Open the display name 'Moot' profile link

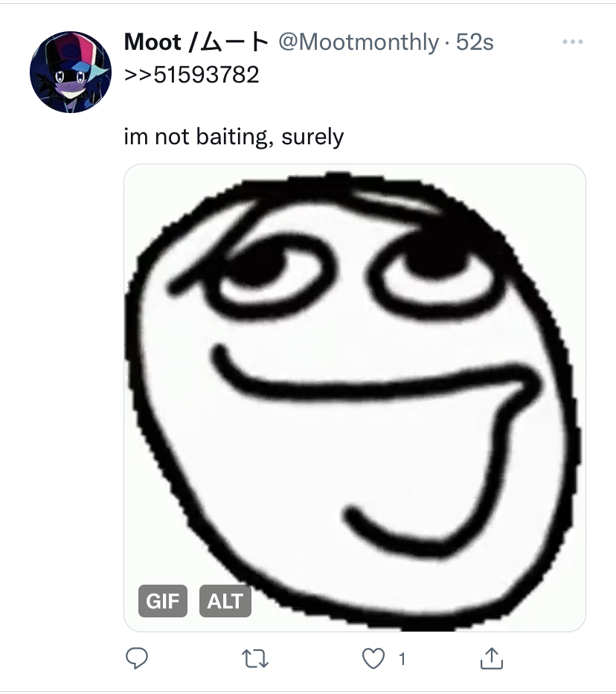coord(153,42)
